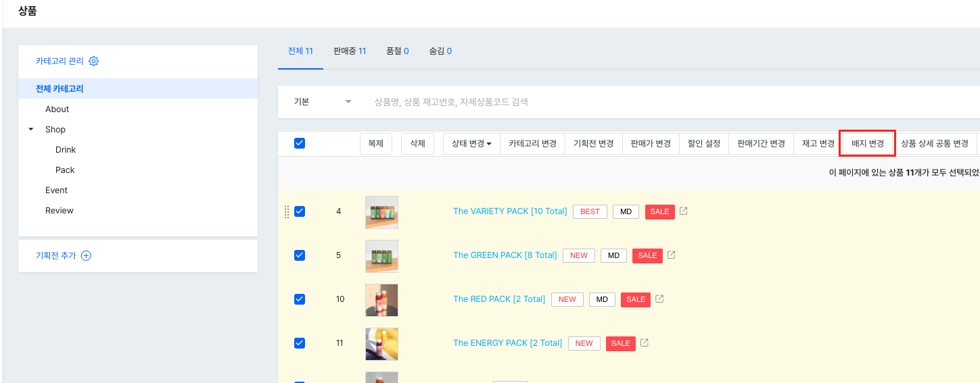Viewport: 980px width, 383px height.
Task: Click the SALE badge on The VARIETY PACK
Action: tap(659, 212)
